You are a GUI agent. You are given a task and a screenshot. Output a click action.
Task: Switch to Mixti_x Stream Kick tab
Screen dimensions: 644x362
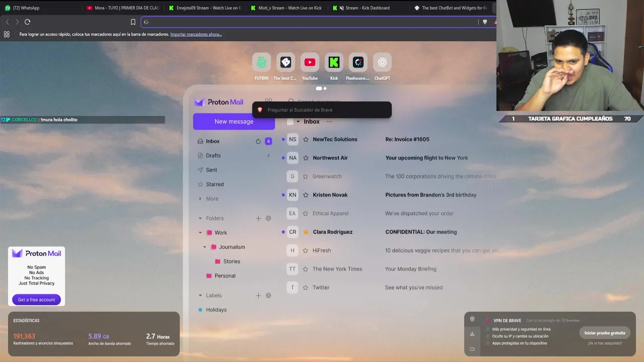tap(287, 8)
